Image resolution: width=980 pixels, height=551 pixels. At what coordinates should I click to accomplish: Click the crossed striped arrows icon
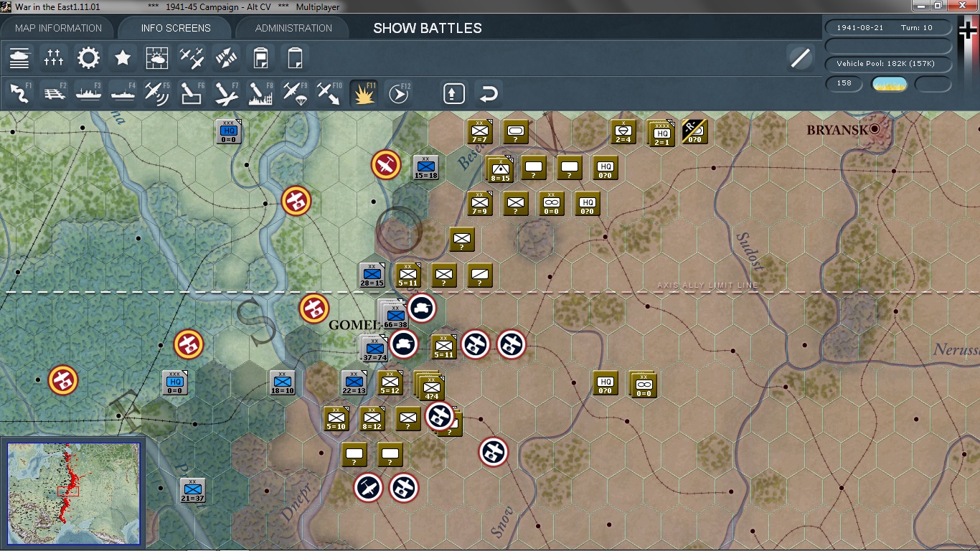tap(226, 57)
